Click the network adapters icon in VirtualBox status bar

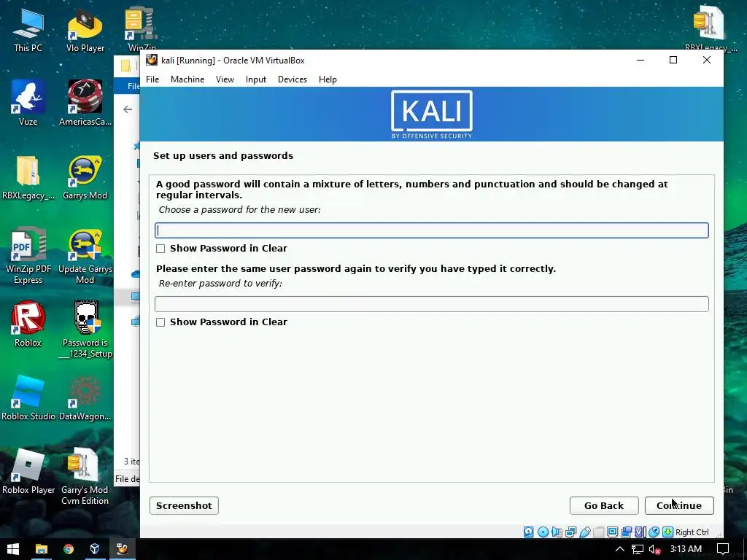(x=570, y=532)
